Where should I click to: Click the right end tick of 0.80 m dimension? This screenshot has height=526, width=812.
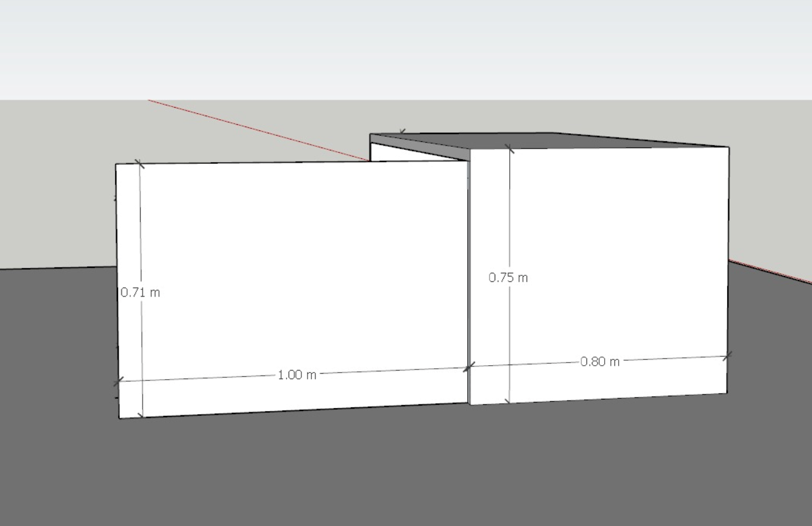[x=727, y=356]
